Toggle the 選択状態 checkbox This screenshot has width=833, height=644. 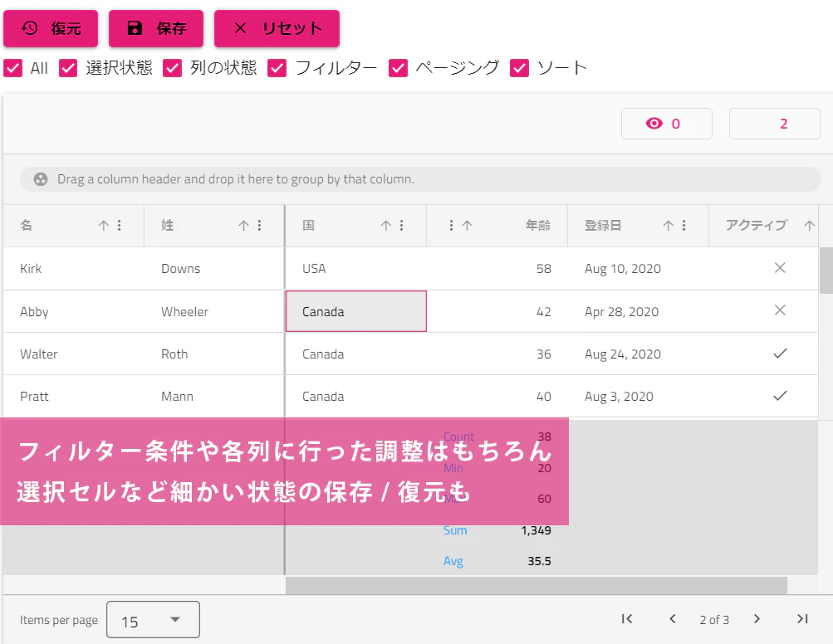[x=68, y=68]
